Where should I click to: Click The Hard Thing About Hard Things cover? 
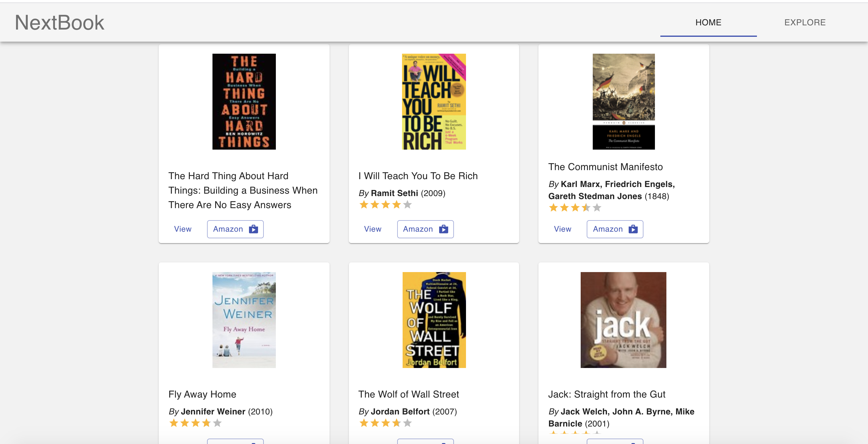point(244,101)
